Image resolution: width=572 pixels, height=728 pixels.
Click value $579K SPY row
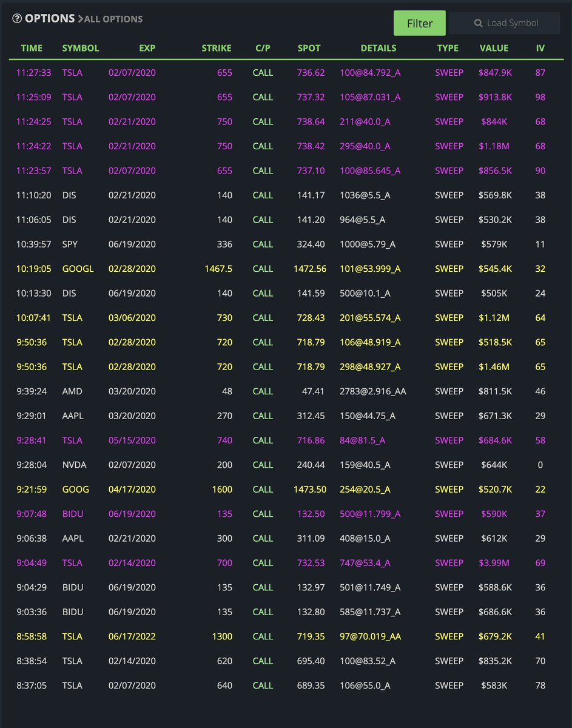[x=496, y=244]
